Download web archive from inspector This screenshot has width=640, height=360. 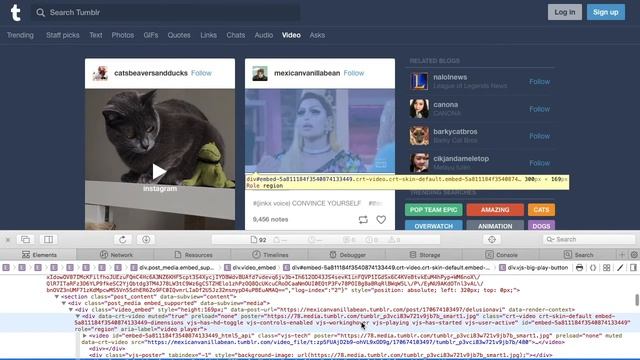coord(146,240)
